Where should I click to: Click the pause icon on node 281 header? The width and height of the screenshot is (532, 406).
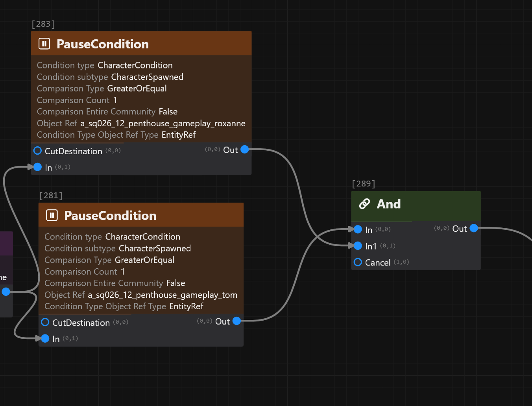click(52, 215)
